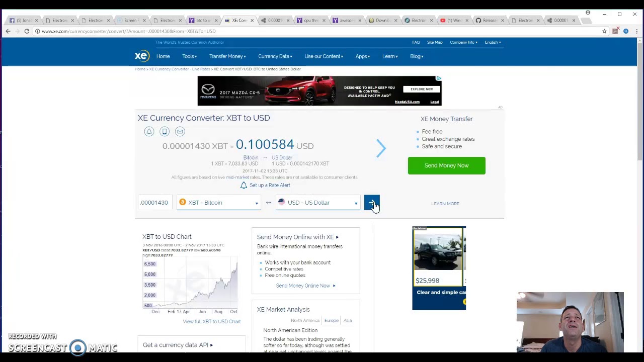Switch to the 'awesom' Yahoo tab
The image size is (644, 362).
click(346, 20)
